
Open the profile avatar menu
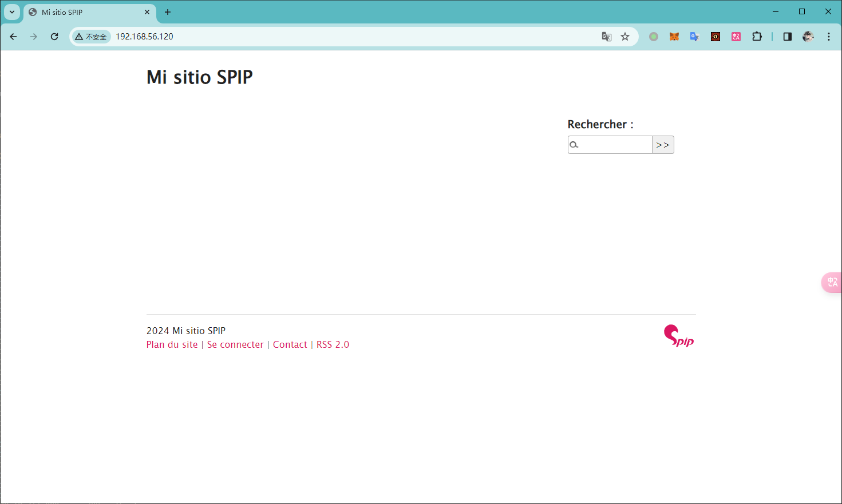pos(808,37)
